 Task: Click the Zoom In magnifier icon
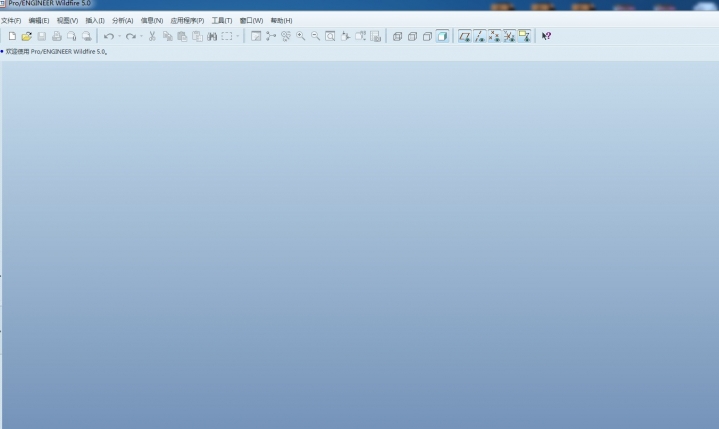[301, 36]
